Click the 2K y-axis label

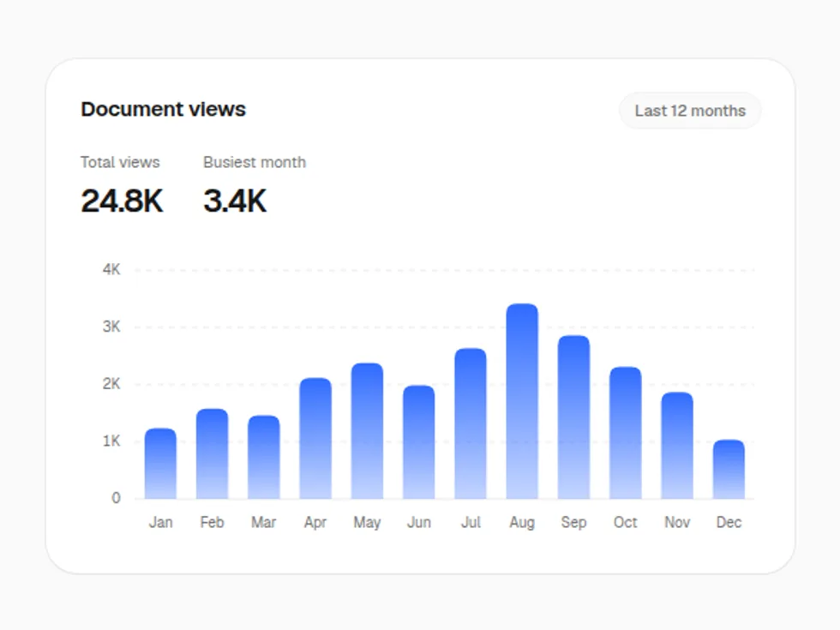tap(111, 384)
